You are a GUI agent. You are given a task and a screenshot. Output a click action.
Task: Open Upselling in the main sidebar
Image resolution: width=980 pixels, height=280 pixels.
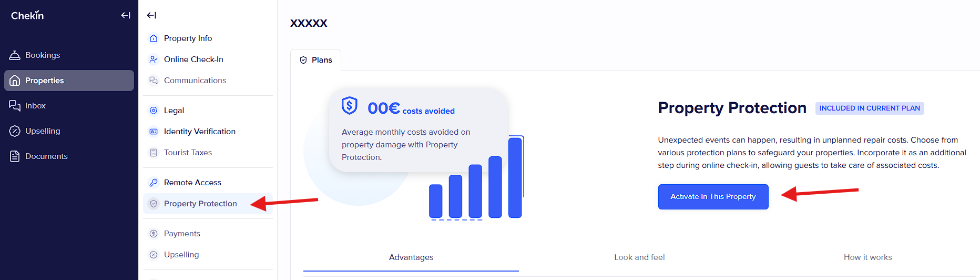pos(42,131)
